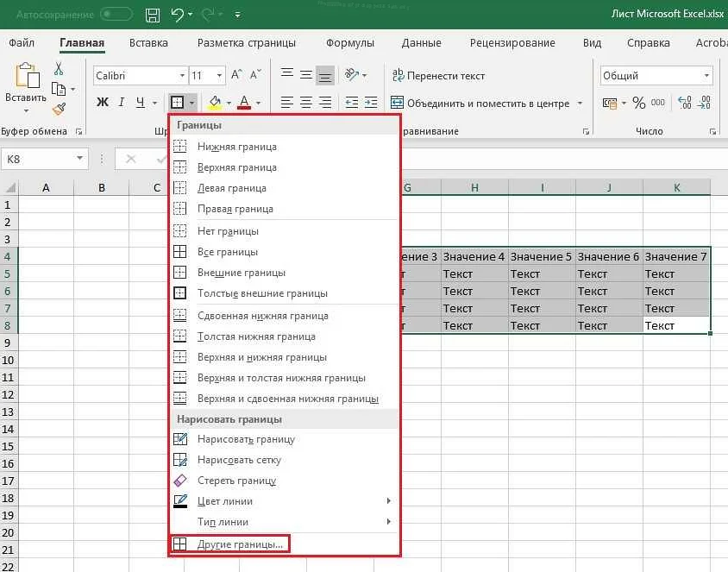Toggle italic formatting (К)
The height and width of the screenshot is (572, 728).
pyautogui.click(x=122, y=103)
